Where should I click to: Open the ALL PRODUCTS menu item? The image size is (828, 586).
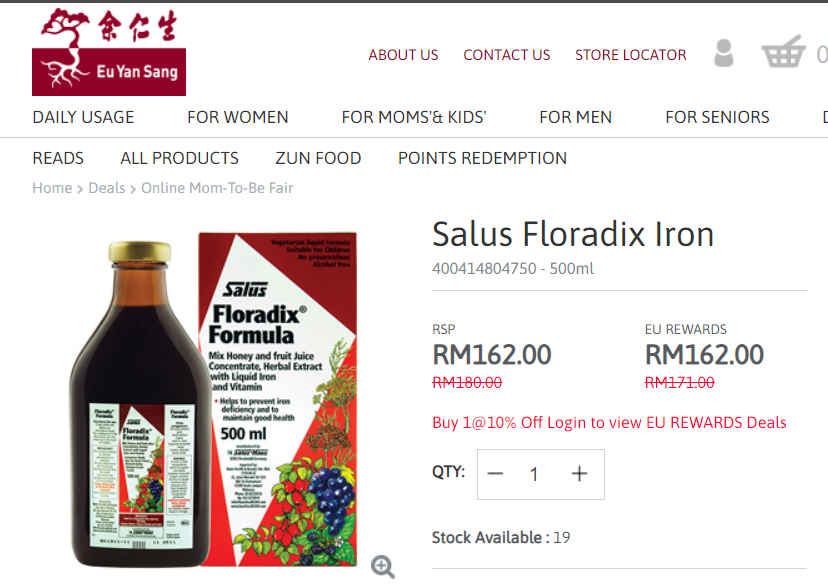[180, 158]
